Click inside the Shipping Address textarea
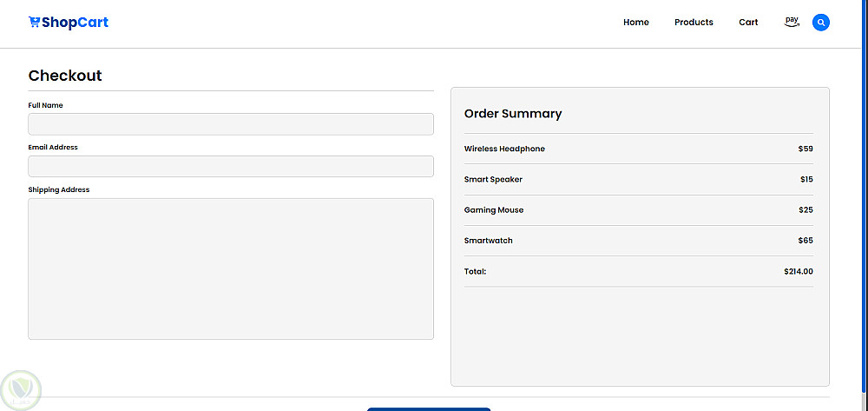868x411 pixels. pos(231,268)
